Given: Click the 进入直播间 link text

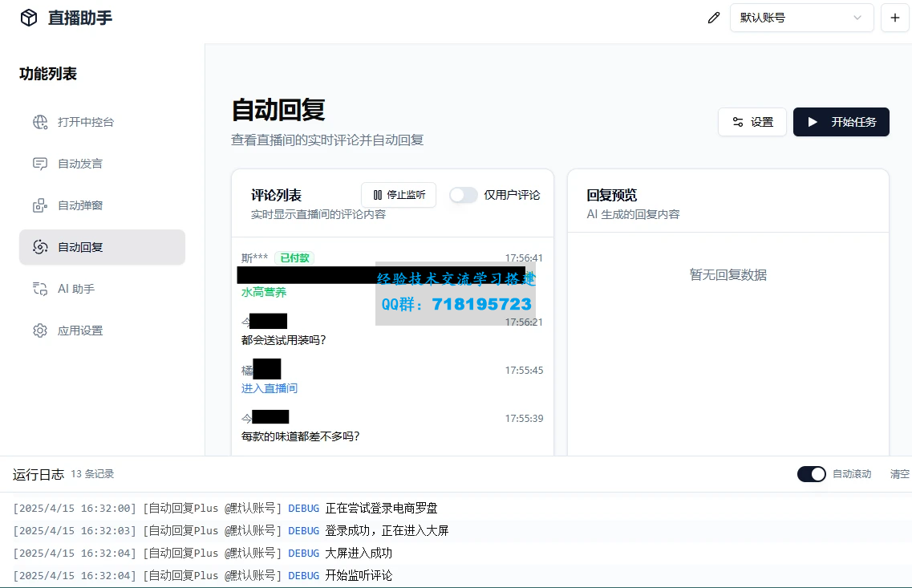Looking at the screenshot, I should click(270, 388).
